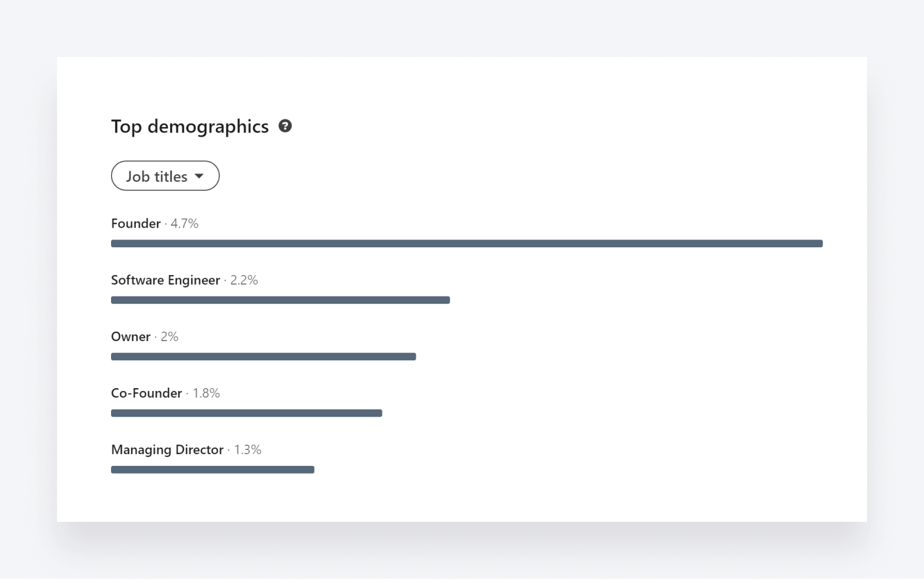Click the 2% Owner percentage
The height and width of the screenshot is (586, 924).
pos(170,336)
